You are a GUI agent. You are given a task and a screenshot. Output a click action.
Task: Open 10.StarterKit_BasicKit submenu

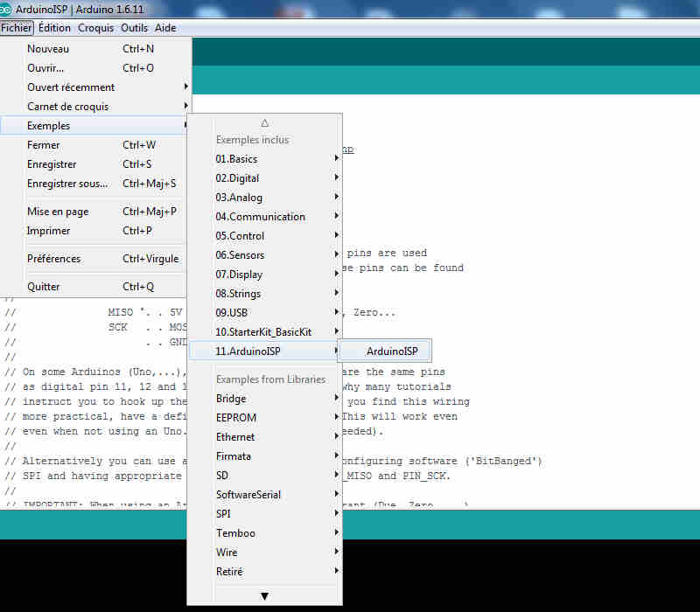[x=265, y=332]
